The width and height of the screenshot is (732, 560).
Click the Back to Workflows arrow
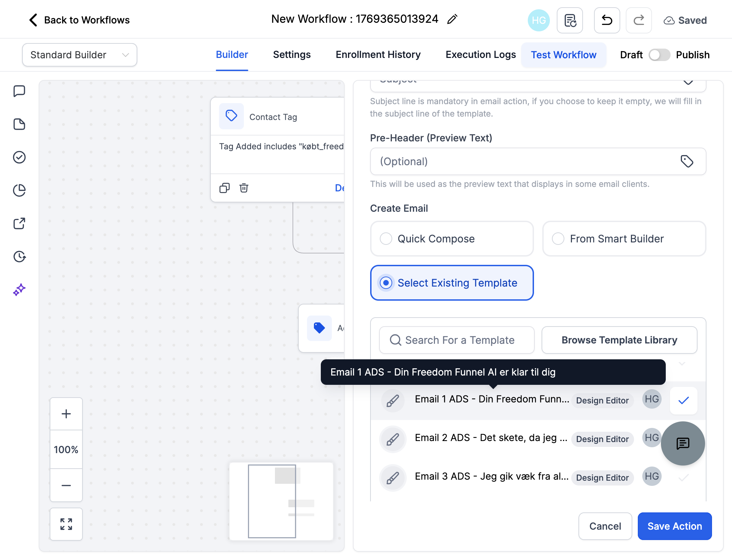pyautogui.click(x=33, y=20)
